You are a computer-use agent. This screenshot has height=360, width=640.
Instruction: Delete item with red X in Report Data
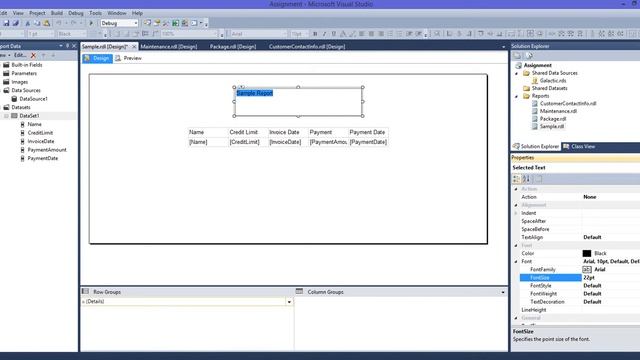[33, 55]
